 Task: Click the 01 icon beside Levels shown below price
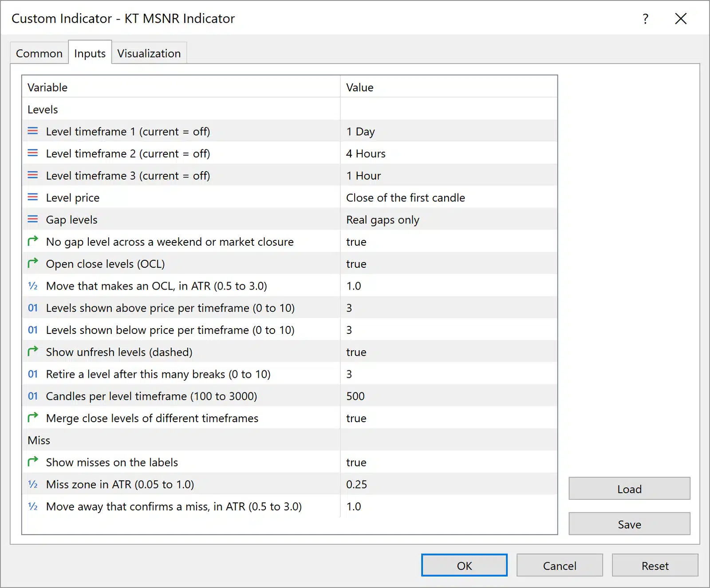tap(33, 330)
